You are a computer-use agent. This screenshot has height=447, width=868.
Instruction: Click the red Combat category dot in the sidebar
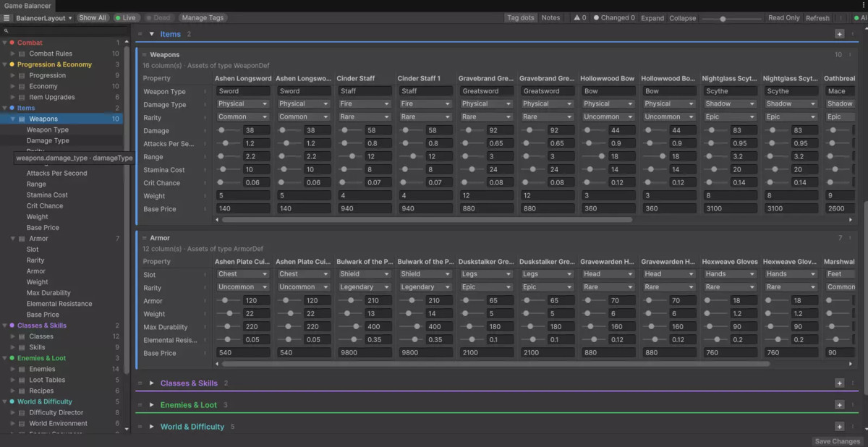click(12, 43)
